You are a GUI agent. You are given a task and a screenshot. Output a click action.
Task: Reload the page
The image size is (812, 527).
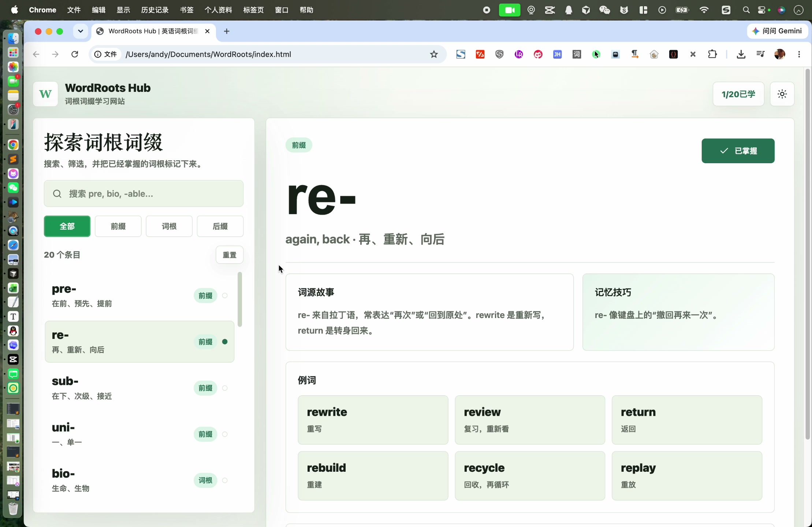(x=75, y=54)
